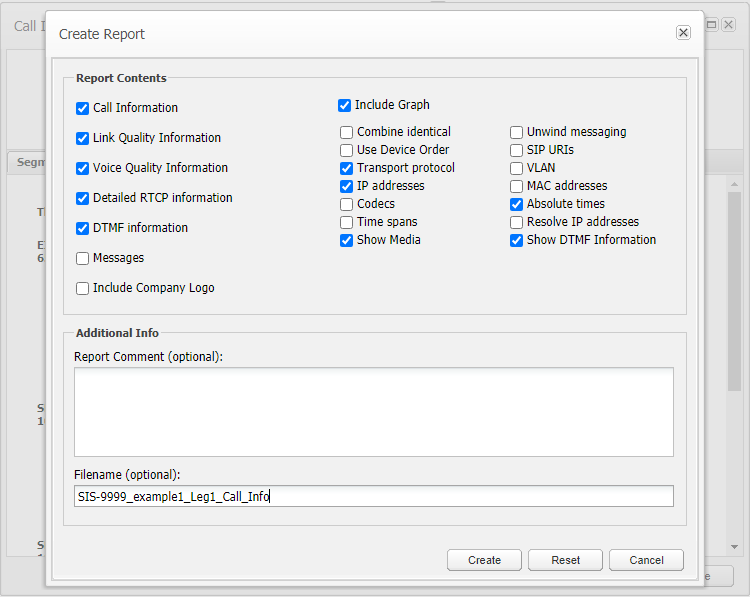Enable Unwind messaging option
Screen dimensions: 750x597
[x=517, y=132]
